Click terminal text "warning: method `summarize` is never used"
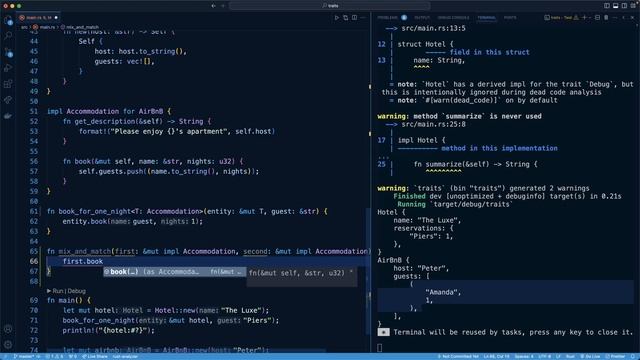 click(x=459, y=116)
